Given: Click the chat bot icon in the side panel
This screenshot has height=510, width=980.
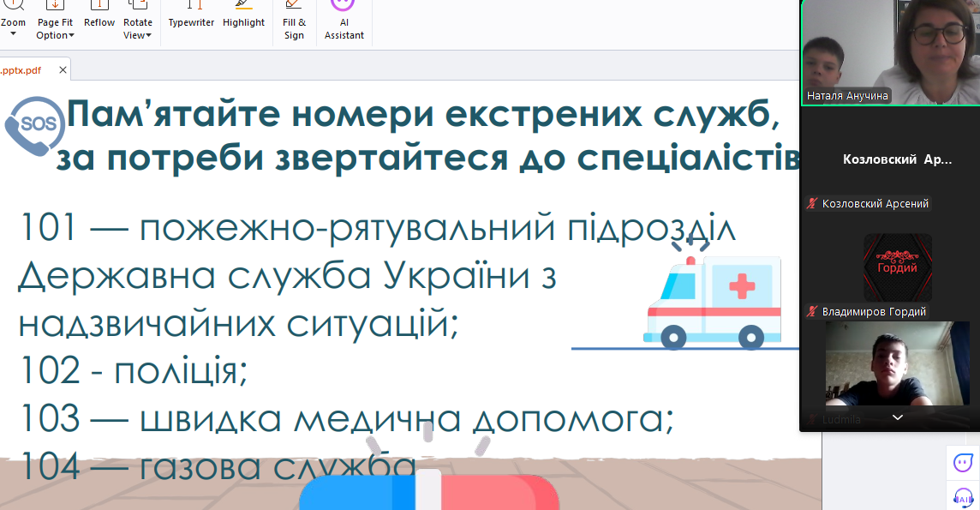Looking at the screenshot, I should [963, 463].
